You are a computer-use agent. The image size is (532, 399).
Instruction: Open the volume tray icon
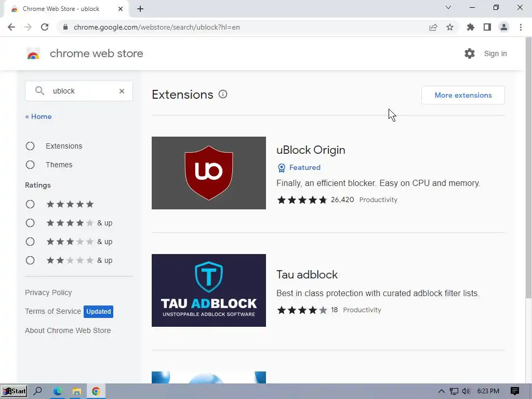[466, 391]
